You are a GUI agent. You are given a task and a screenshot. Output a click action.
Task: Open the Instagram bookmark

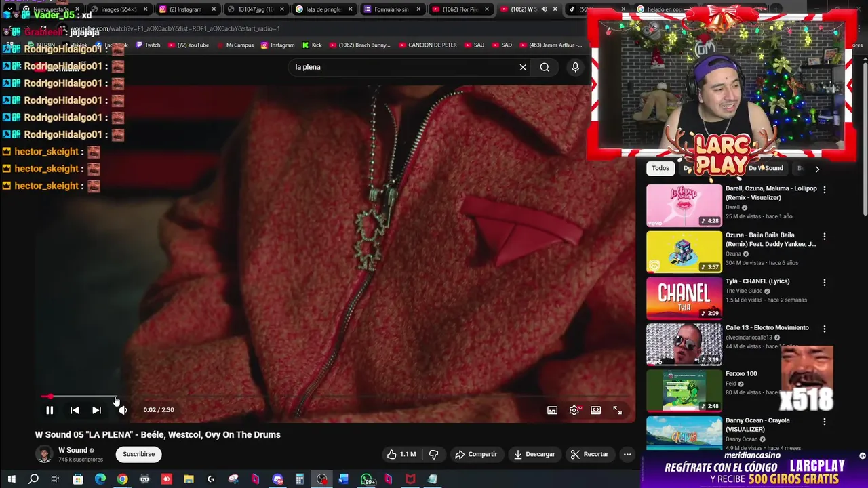(278, 45)
